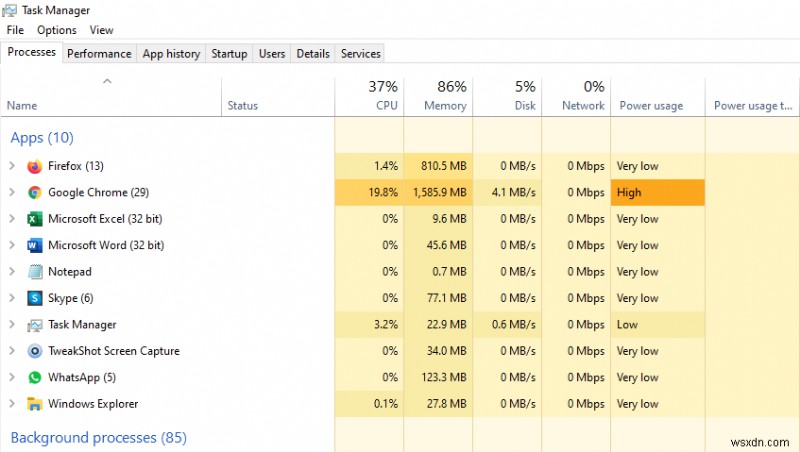Screen dimensions: 800x452
Task: Click the Notepad icon in process list
Action: click(x=35, y=272)
